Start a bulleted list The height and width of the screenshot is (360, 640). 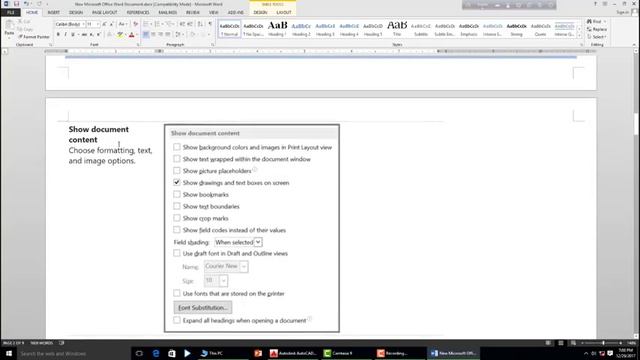[146, 24]
